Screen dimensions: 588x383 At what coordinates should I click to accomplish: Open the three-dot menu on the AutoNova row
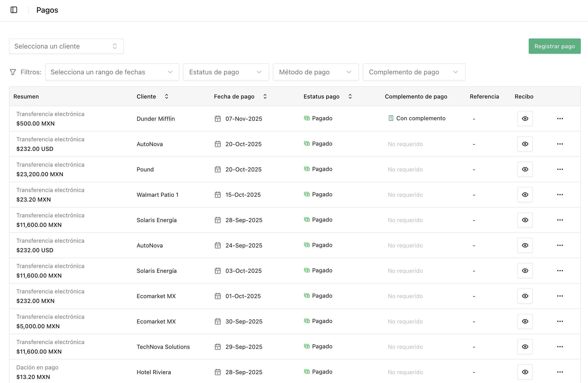[560, 144]
